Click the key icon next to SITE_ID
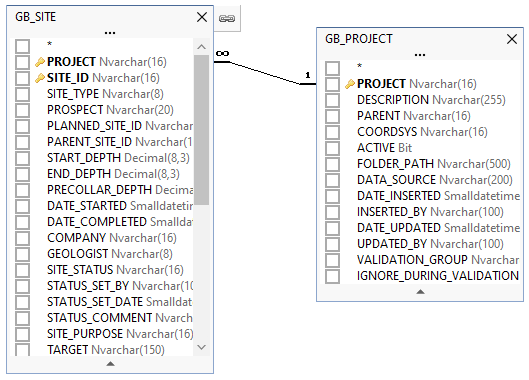Viewport: 529px width, 380px height. (x=40, y=78)
